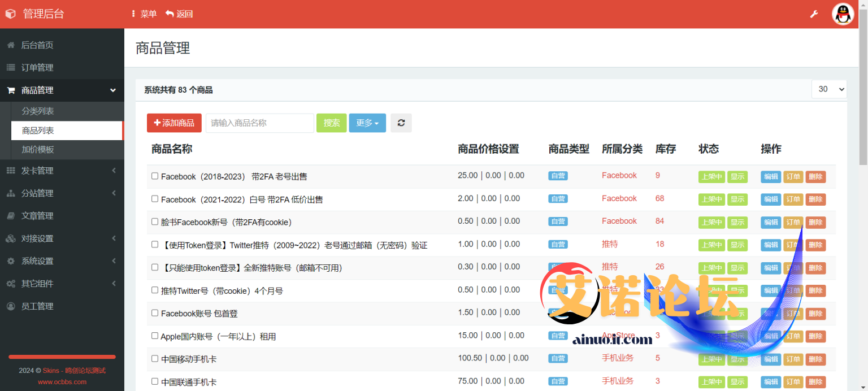This screenshot has height=391, width=868.
Task: Click the 添加商品 button
Action: coord(174,123)
